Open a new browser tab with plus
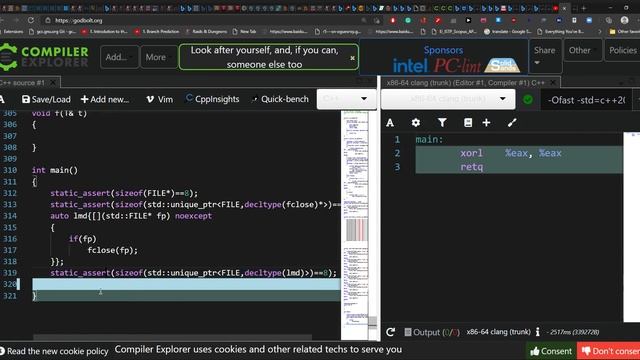640x360 pixels. pyautogui.click(x=584, y=8)
